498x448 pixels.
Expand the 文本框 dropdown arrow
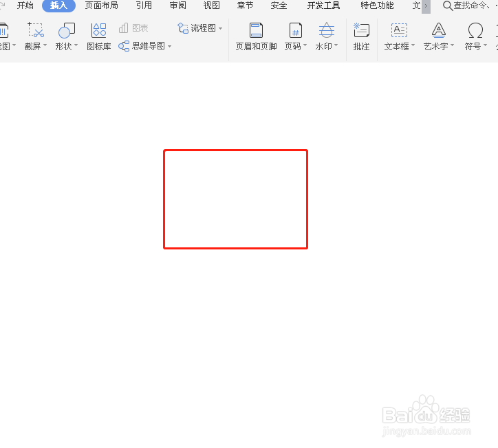click(413, 45)
